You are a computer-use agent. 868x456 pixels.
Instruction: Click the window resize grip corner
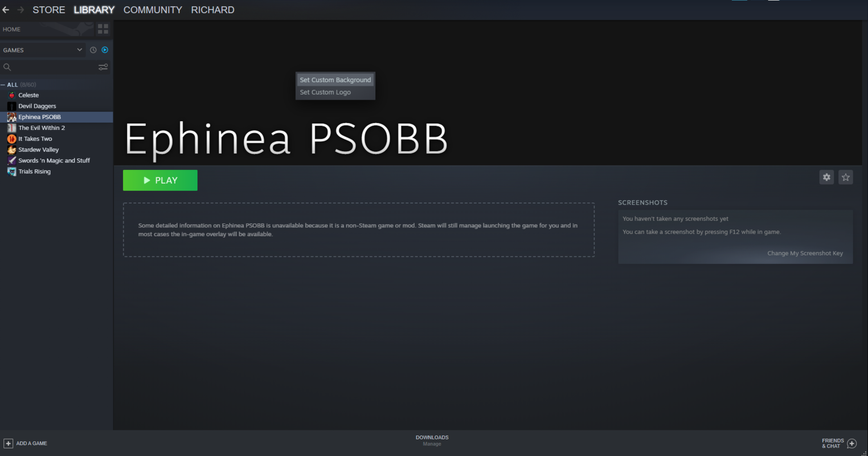[865, 453]
